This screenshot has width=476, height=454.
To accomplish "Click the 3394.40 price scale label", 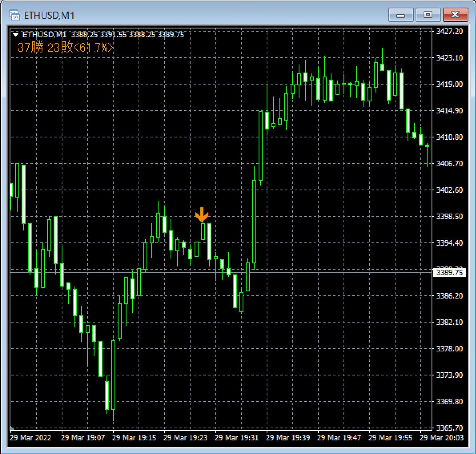I will pyautogui.click(x=450, y=243).
